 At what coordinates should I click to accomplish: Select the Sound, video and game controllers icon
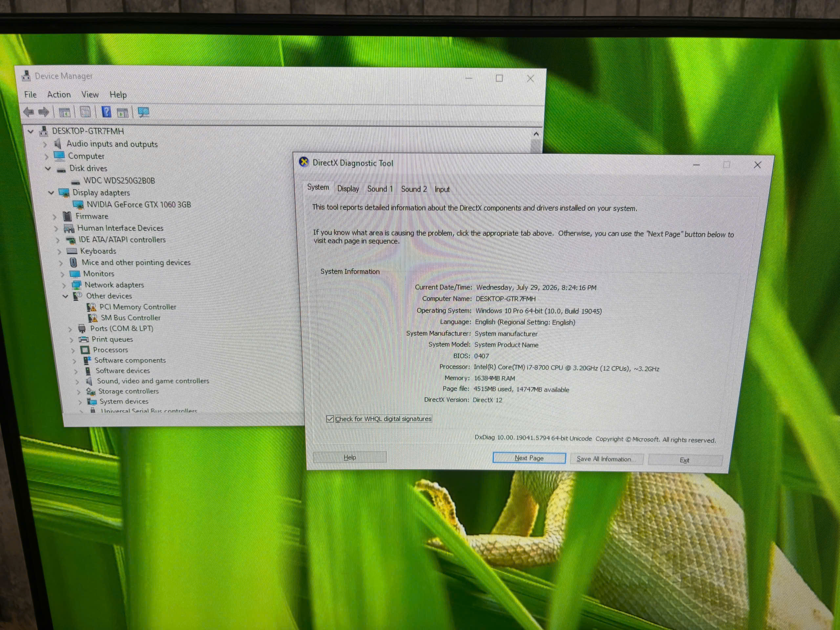(x=89, y=381)
